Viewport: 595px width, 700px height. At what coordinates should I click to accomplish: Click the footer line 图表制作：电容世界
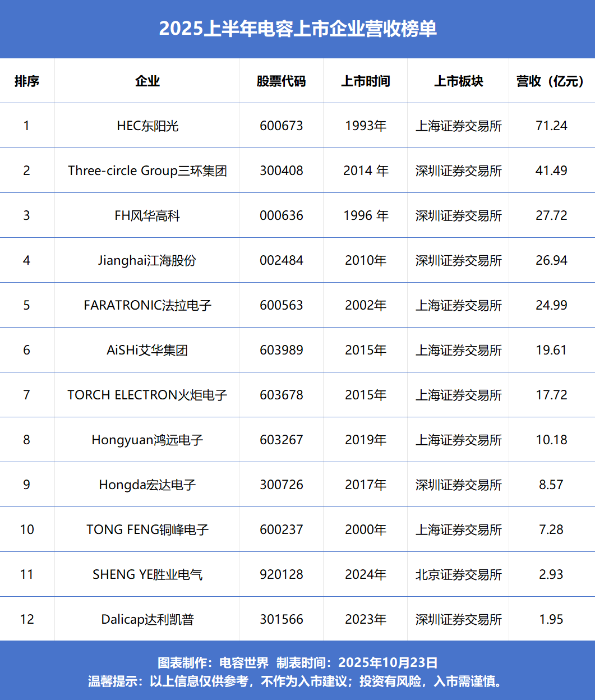213,662
